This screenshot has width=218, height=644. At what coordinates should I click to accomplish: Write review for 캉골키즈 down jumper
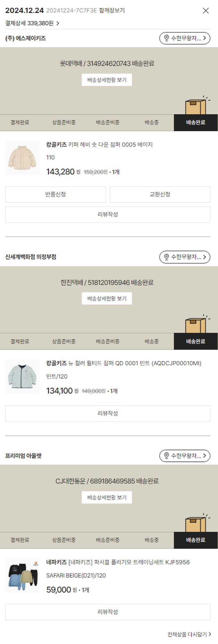tap(108, 215)
